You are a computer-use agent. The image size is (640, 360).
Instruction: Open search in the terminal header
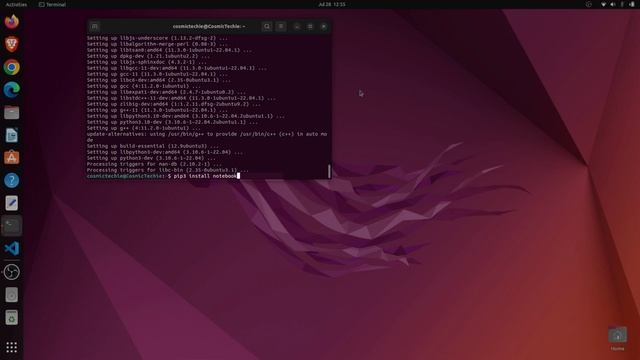267,27
